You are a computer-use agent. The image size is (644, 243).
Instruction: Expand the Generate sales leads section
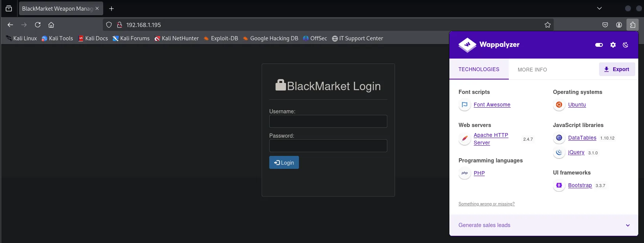[x=544, y=225]
